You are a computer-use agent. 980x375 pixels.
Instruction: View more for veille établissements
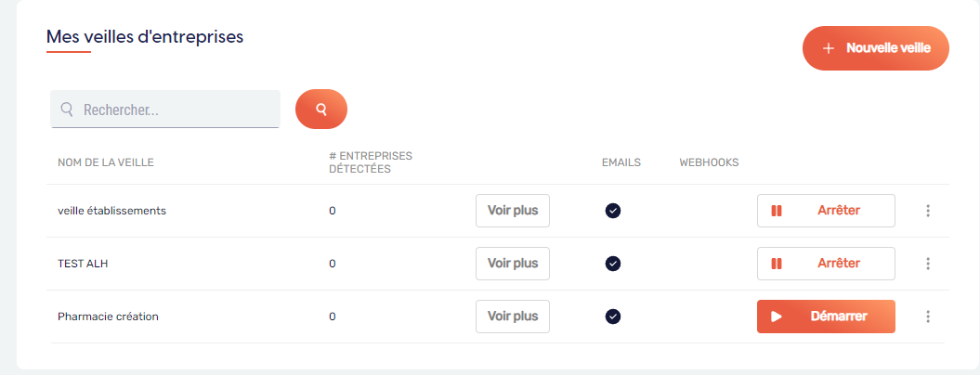pos(513,211)
